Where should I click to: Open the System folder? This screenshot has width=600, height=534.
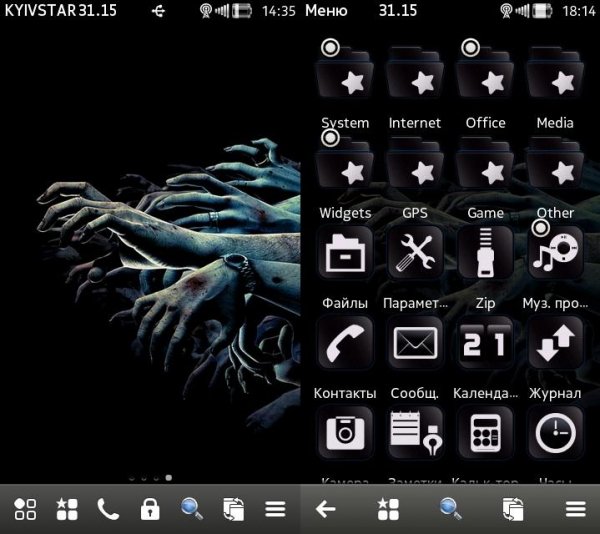[x=344, y=73]
